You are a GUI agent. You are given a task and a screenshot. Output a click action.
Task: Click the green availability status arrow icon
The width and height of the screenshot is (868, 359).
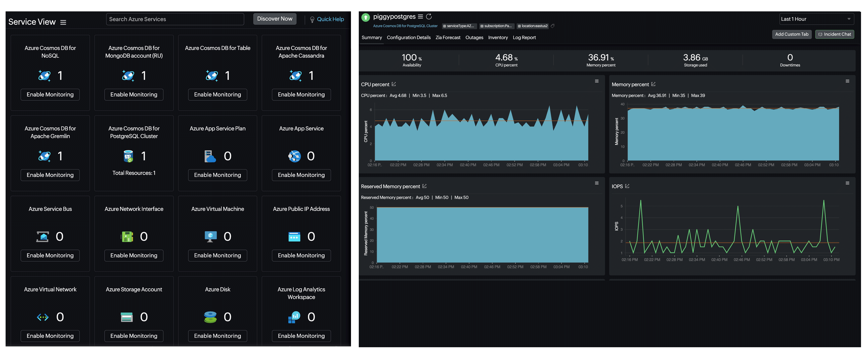(x=366, y=17)
